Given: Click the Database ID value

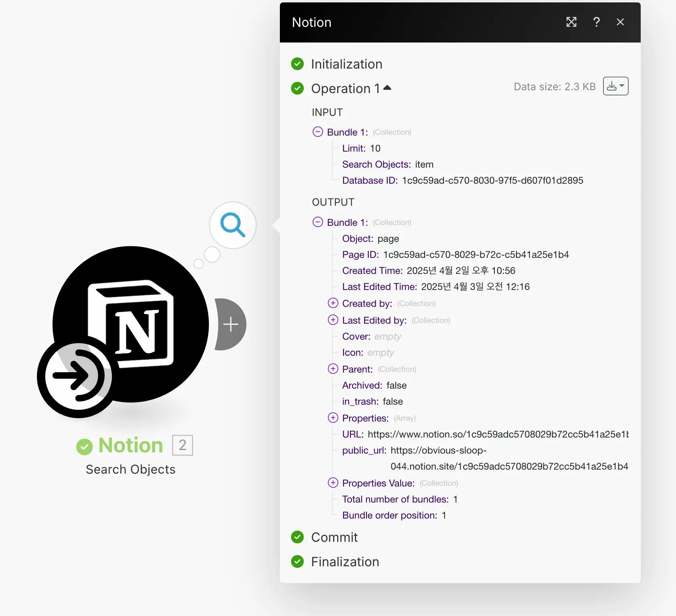Looking at the screenshot, I should tap(492, 180).
